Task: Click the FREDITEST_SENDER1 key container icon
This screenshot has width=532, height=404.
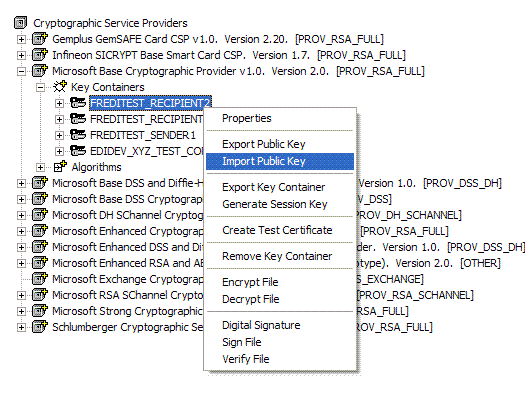Action: pyautogui.click(x=78, y=135)
